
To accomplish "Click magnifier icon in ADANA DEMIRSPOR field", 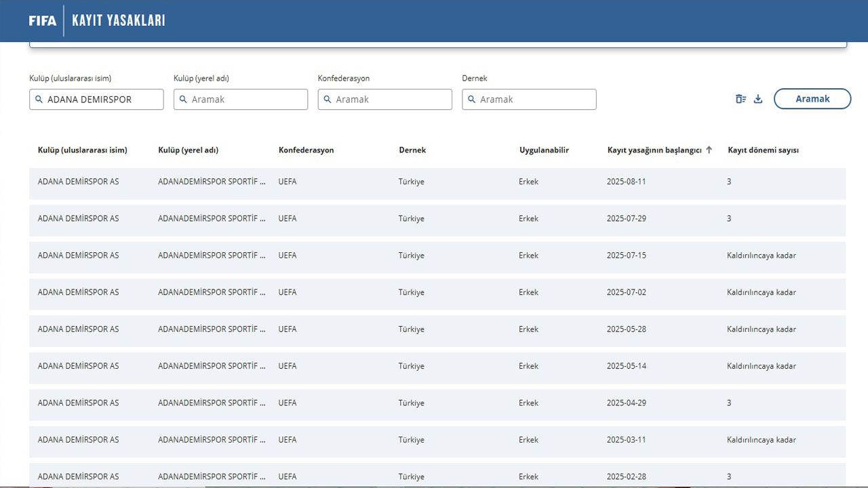I will pos(39,100).
